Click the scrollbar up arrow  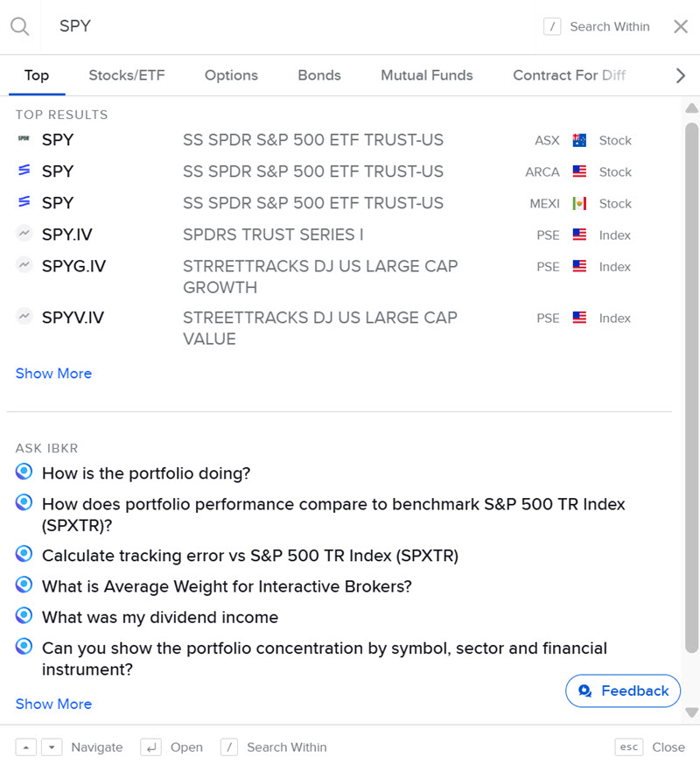[x=692, y=109]
